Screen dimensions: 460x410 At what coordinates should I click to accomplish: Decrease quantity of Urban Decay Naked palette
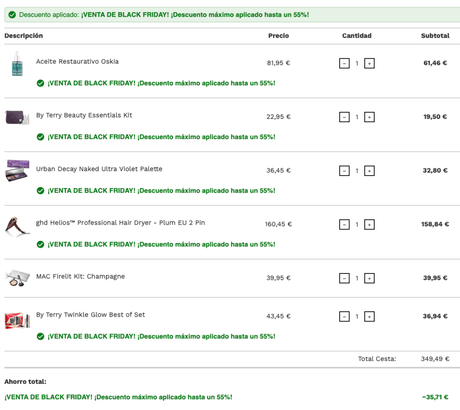pyautogui.click(x=344, y=171)
